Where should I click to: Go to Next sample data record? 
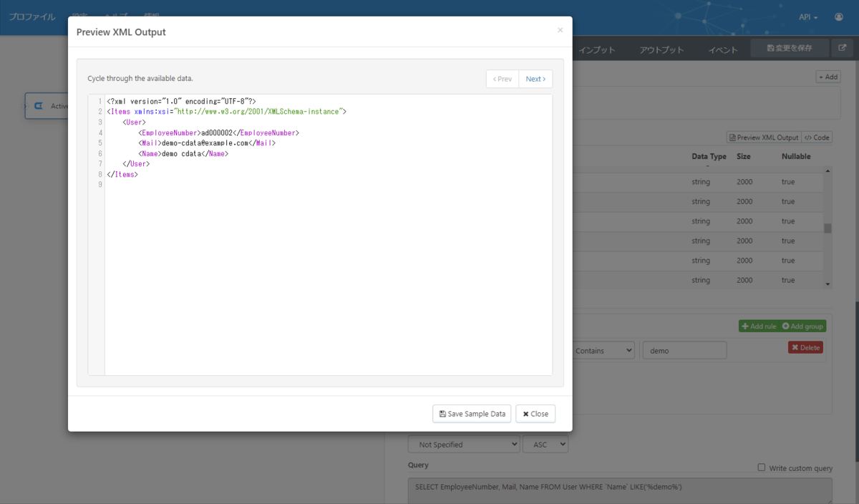point(535,79)
